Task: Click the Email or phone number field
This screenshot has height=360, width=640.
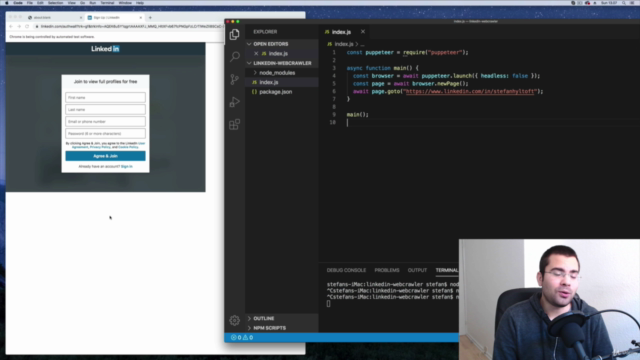Action: (x=105, y=122)
